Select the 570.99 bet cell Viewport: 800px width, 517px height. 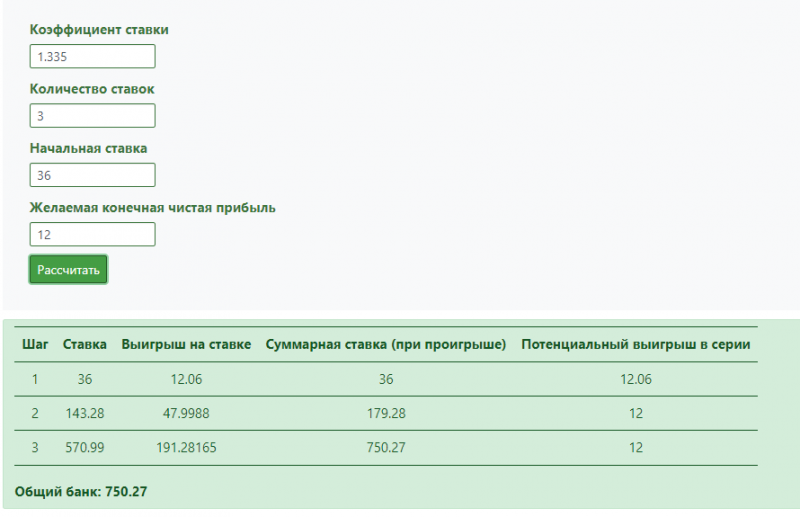(85, 448)
